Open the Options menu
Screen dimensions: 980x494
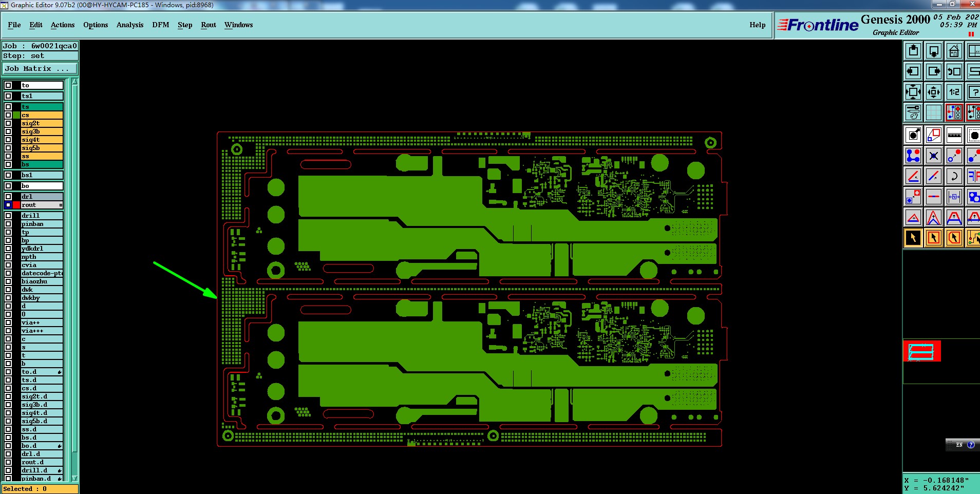point(96,25)
